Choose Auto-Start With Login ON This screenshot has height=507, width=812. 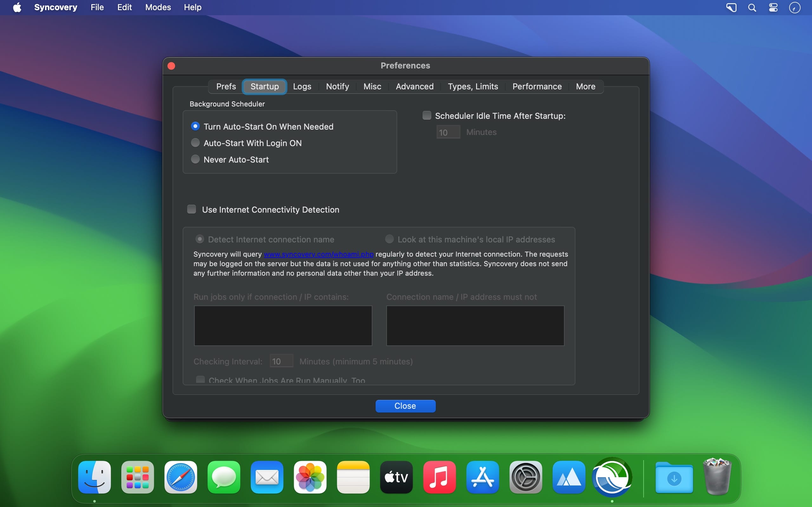195,143
